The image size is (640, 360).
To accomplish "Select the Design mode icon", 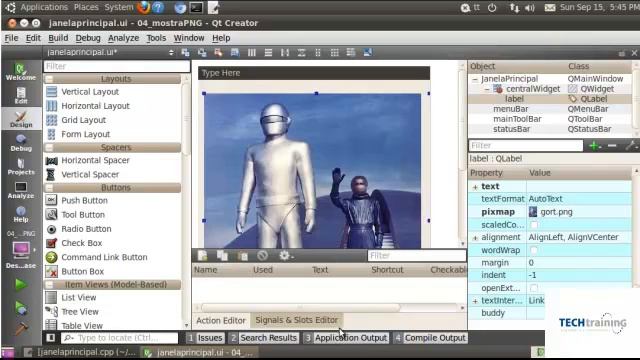I will click(x=21, y=119).
